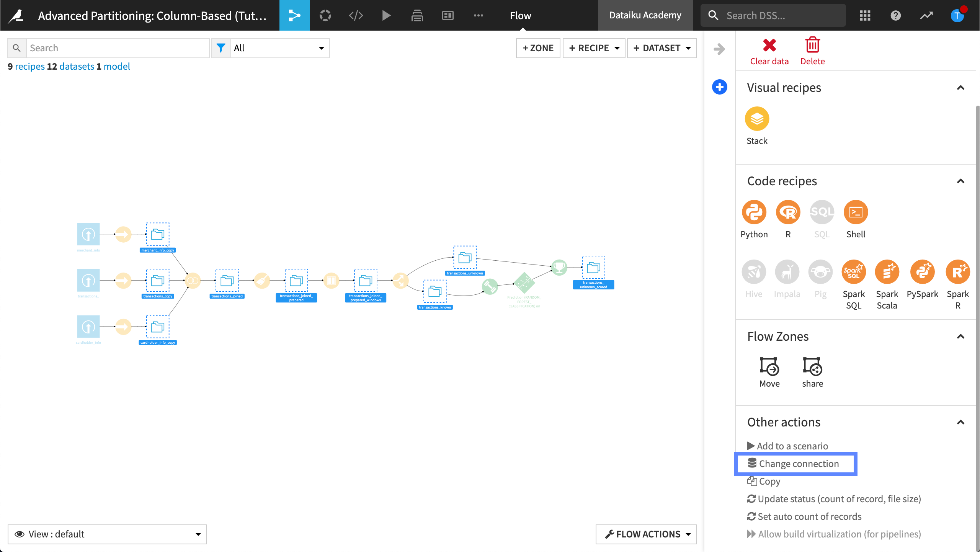
Task: Open the applications grid icon
Action: click(x=865, y=15)
